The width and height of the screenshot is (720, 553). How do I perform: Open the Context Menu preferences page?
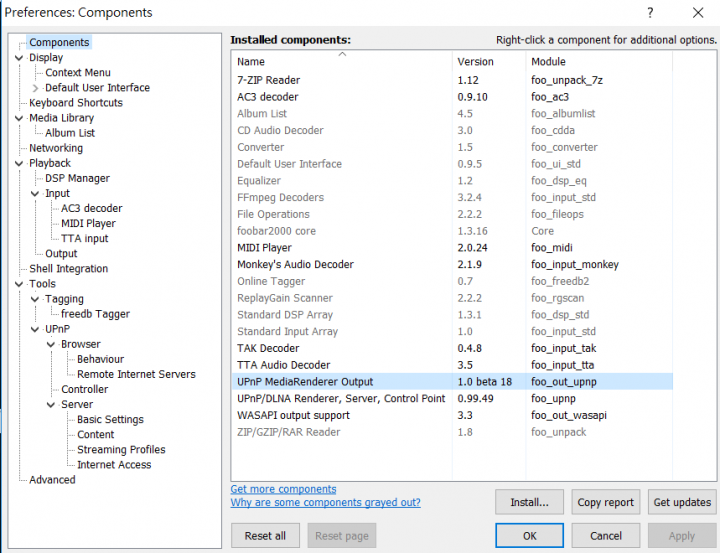click(x=78, y=73)
